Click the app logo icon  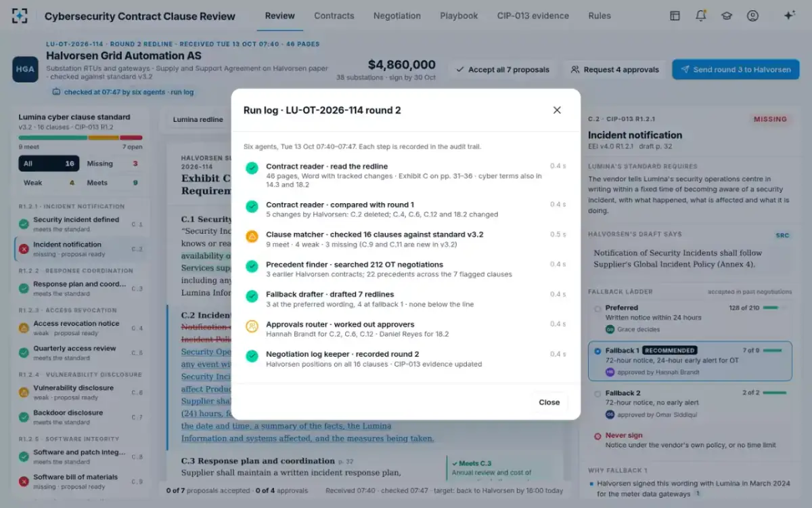coord(20,16)
